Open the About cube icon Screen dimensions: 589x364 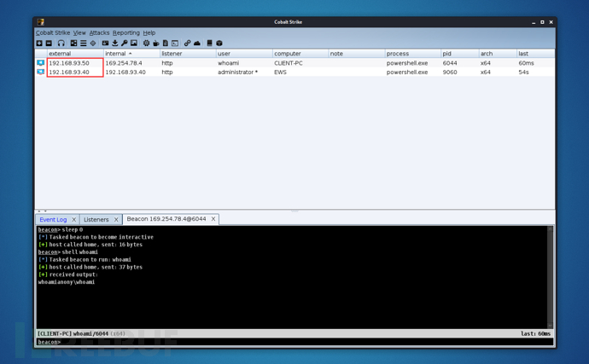pos(219,43)
